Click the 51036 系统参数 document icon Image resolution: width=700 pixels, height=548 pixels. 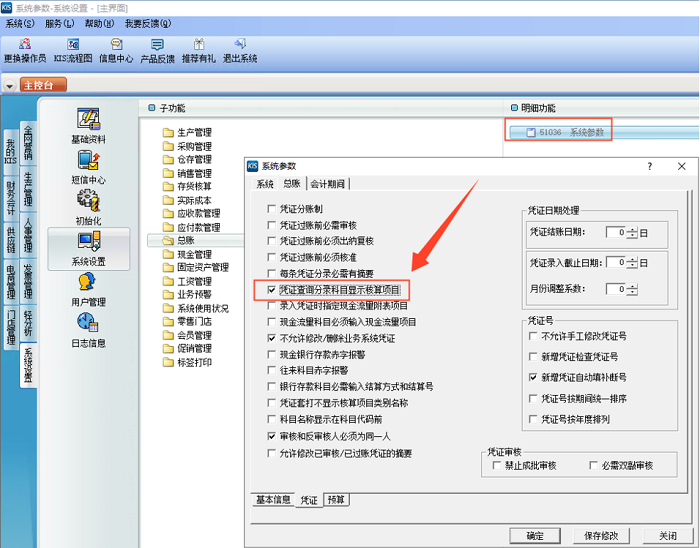[x=531, y=133]
